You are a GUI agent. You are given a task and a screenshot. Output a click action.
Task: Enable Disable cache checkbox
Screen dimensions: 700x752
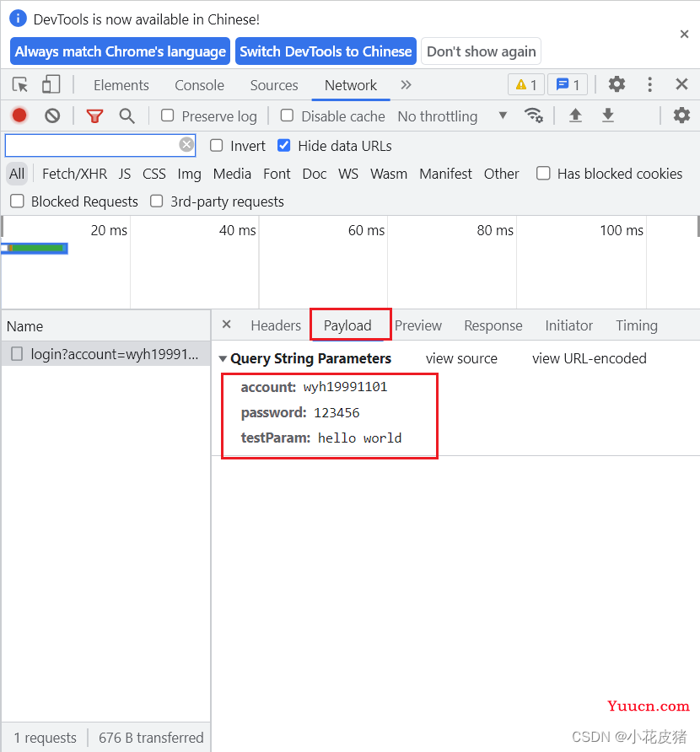[287, 115]
